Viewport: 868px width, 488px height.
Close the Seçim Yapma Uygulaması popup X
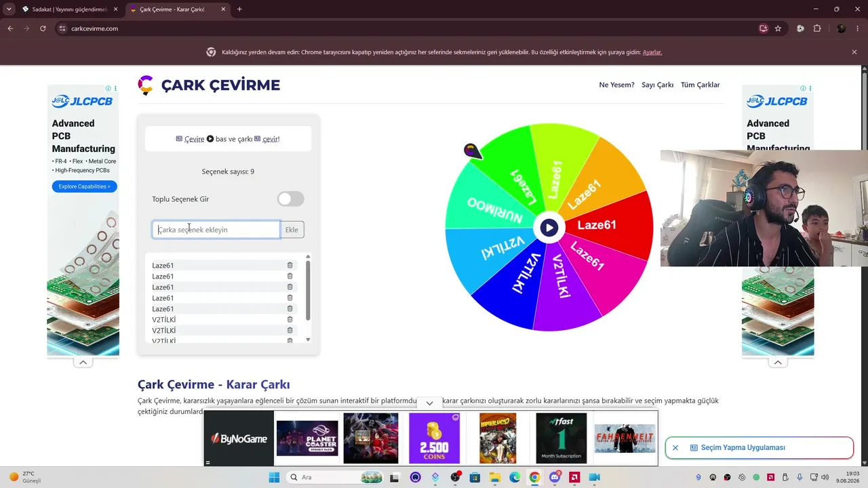point(675,447)
